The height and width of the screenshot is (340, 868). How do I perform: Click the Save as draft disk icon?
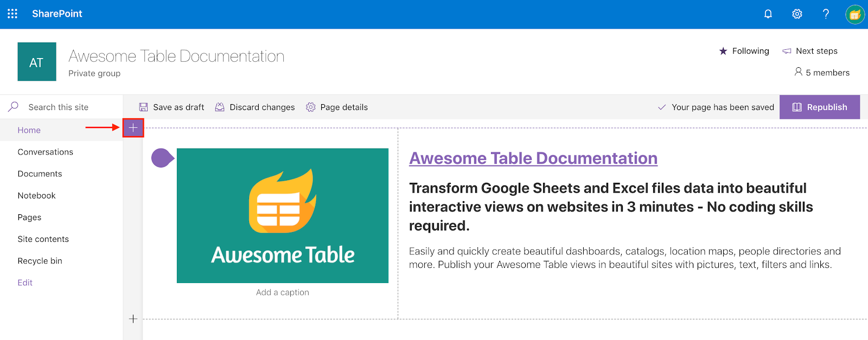[143, 107]
